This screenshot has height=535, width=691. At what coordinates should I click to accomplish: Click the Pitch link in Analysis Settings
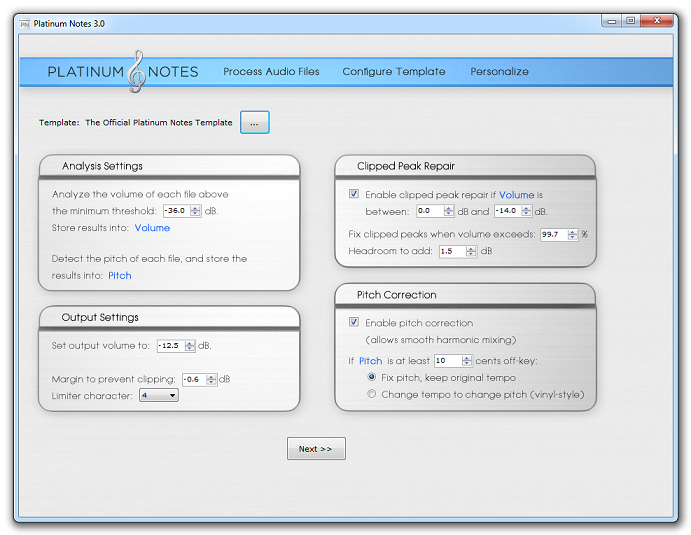119,275
